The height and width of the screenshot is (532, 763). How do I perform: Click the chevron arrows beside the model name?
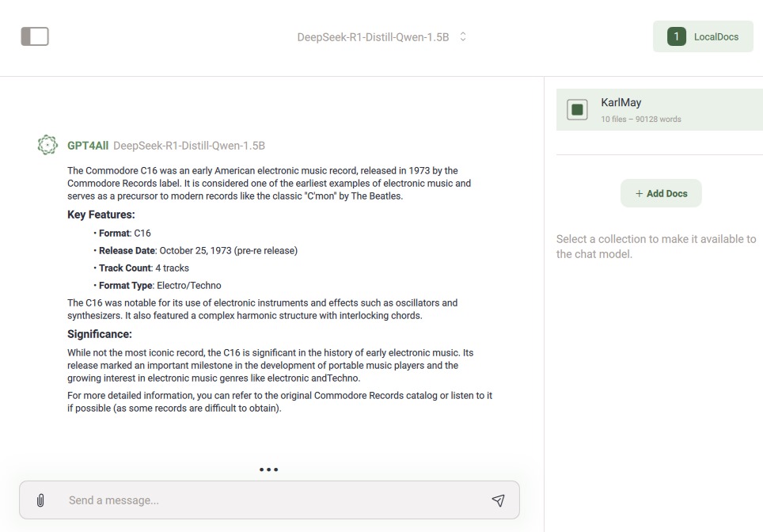pos(463,36)
